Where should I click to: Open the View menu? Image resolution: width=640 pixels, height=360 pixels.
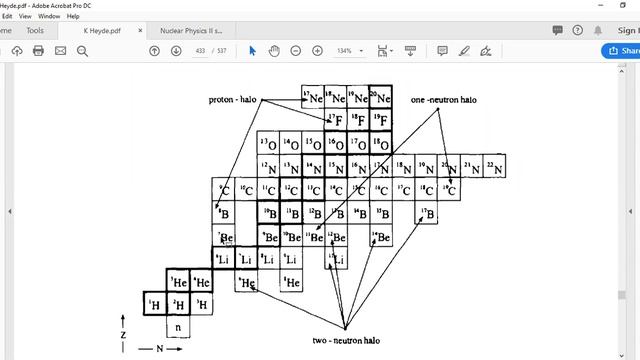point(25,16)
